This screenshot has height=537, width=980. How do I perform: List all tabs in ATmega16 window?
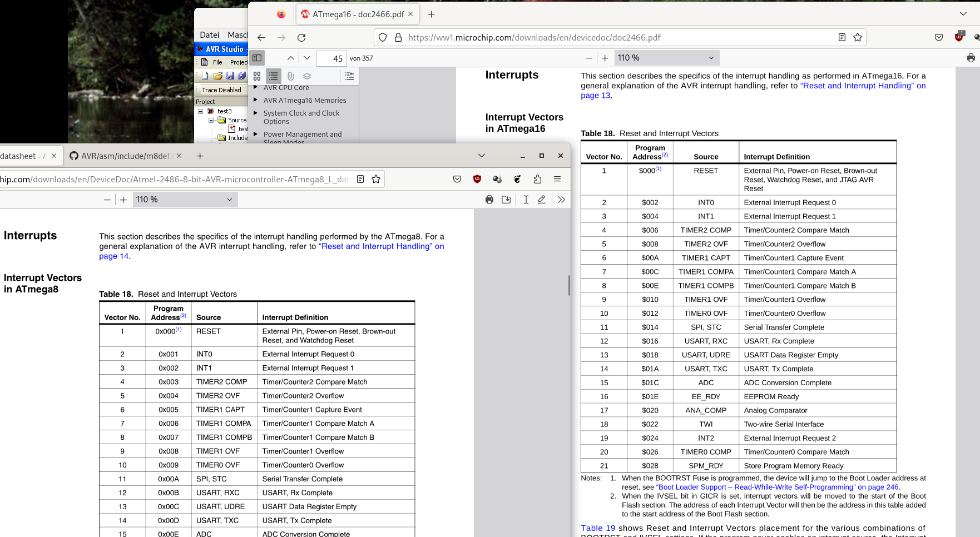click(x=963, y=14)
